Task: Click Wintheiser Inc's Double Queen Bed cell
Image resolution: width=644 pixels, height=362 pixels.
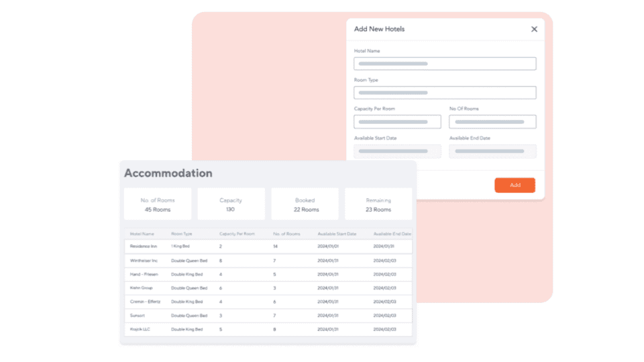Action: [x=189, y=261]
